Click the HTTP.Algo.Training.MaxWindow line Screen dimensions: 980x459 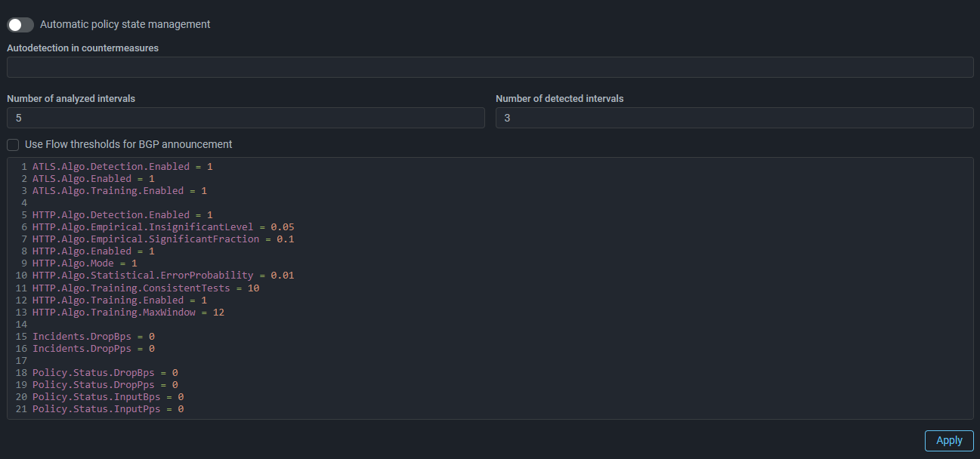tap(128, 313)
